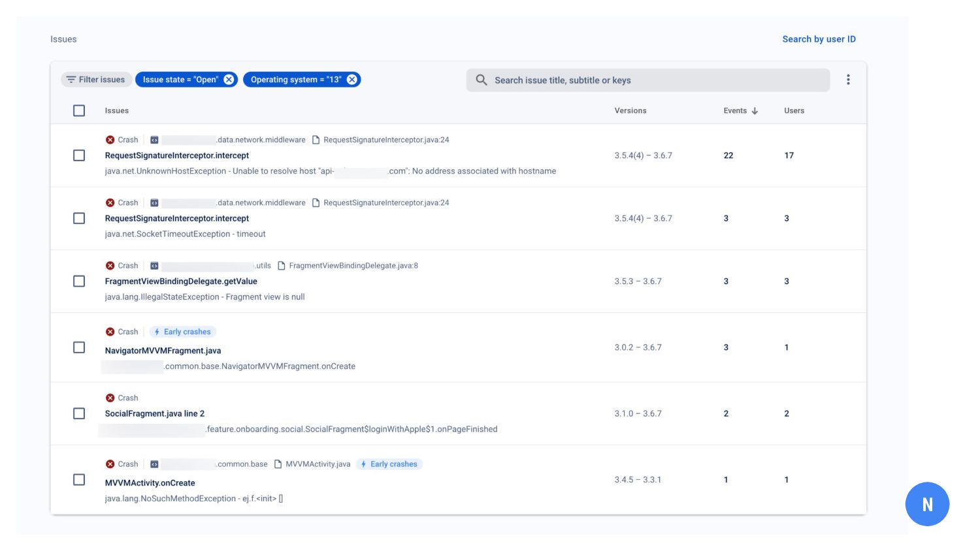Image resolution: width=980 pixels, height=551 pixels.
Task: Sort by the Events column arrow
Action: tap(755, 111)
